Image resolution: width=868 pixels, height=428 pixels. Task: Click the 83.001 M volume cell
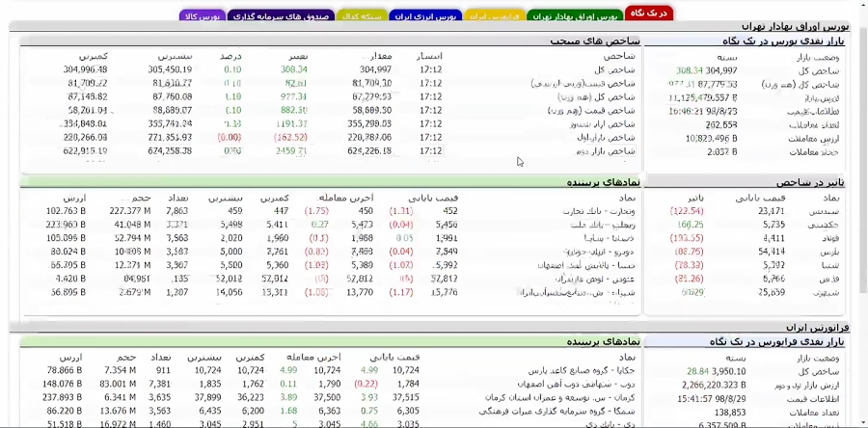[x=118, y=384]
